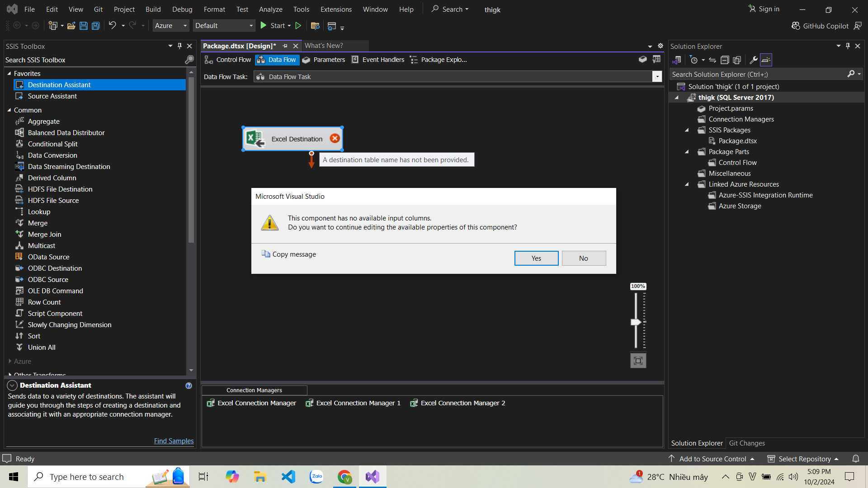This screenshot has height=488, width=868.
Task: Open the Azure configuration dropdown
Action: click(x=170, y=26)
